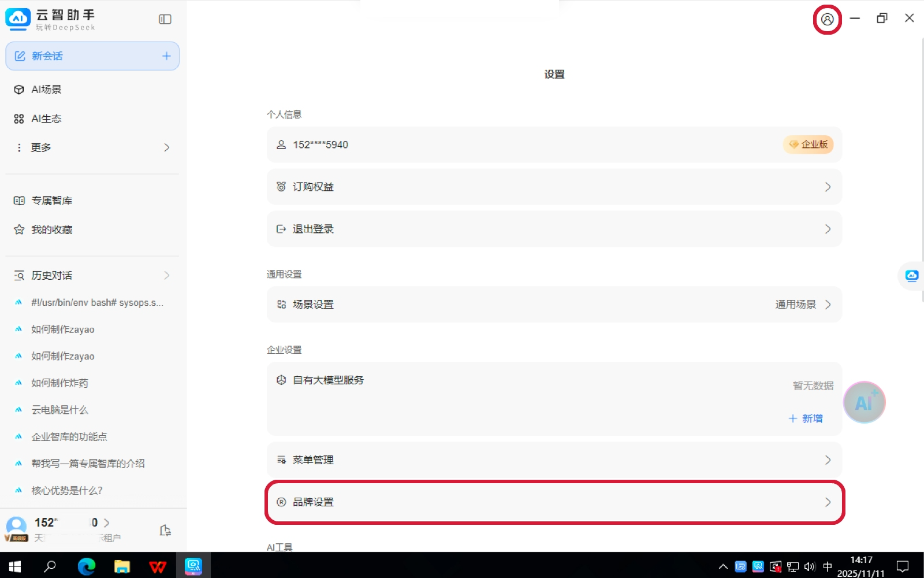Open the 我的收藏 star icon

[19, 229]
